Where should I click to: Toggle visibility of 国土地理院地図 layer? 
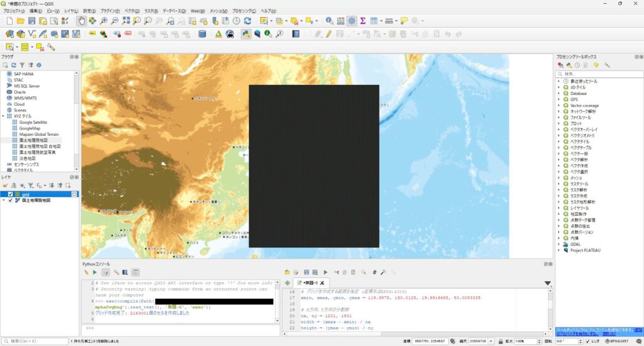pos(11,200)
